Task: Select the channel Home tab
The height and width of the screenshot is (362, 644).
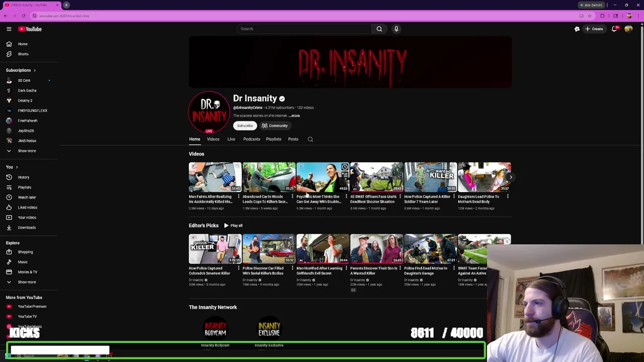Action: [x=195, y=139]
